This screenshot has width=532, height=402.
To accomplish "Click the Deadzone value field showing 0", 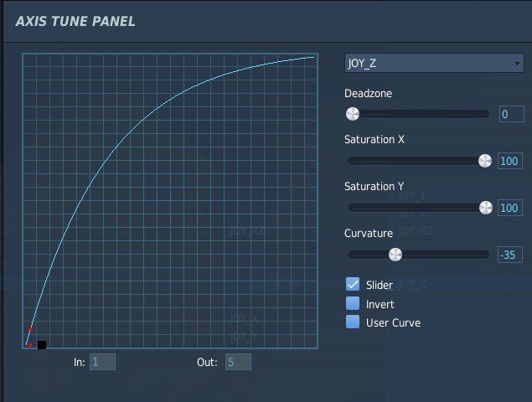I will click(512, 114).
